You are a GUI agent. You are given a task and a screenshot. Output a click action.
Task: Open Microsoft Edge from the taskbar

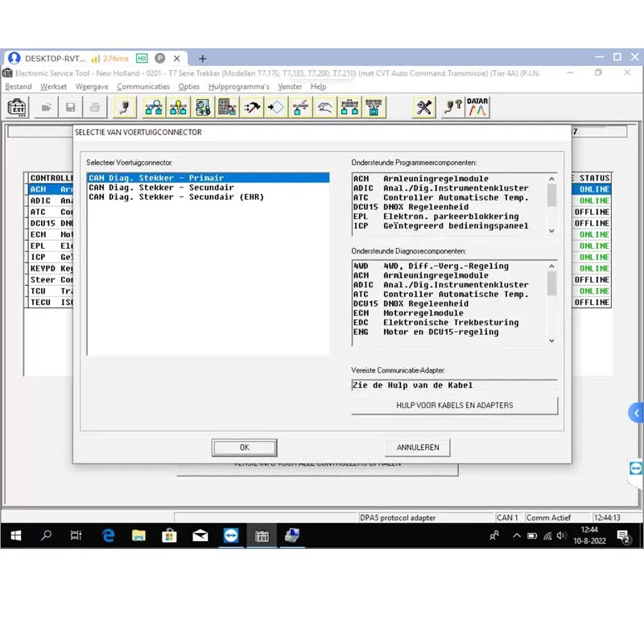(109, 535)
